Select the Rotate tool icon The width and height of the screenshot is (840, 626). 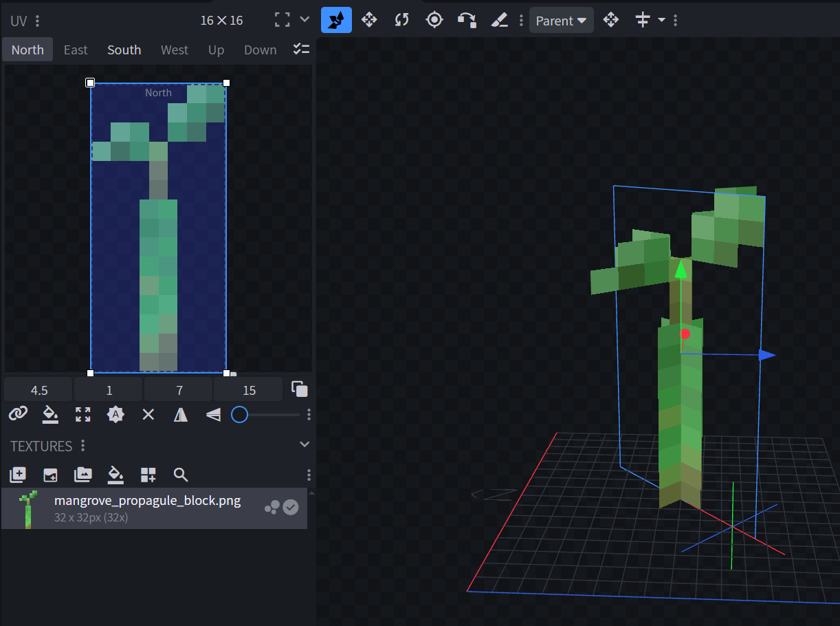401,20
